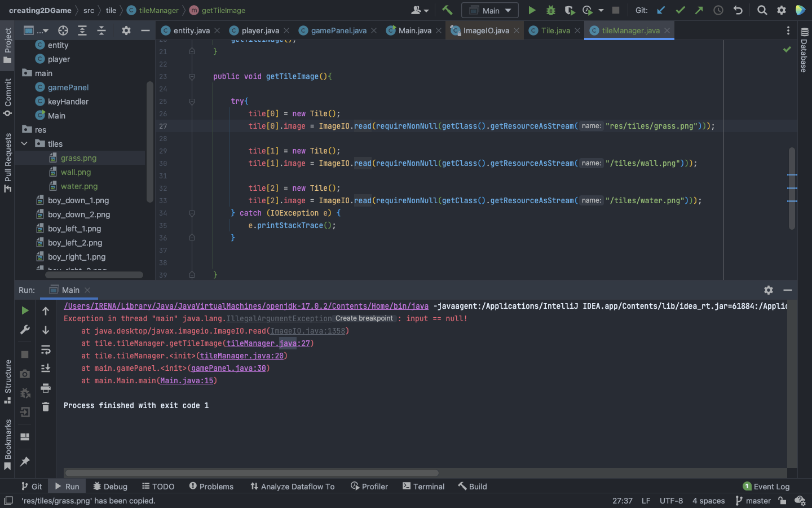Toggle soft-wrap in the run console

(46, 350)
